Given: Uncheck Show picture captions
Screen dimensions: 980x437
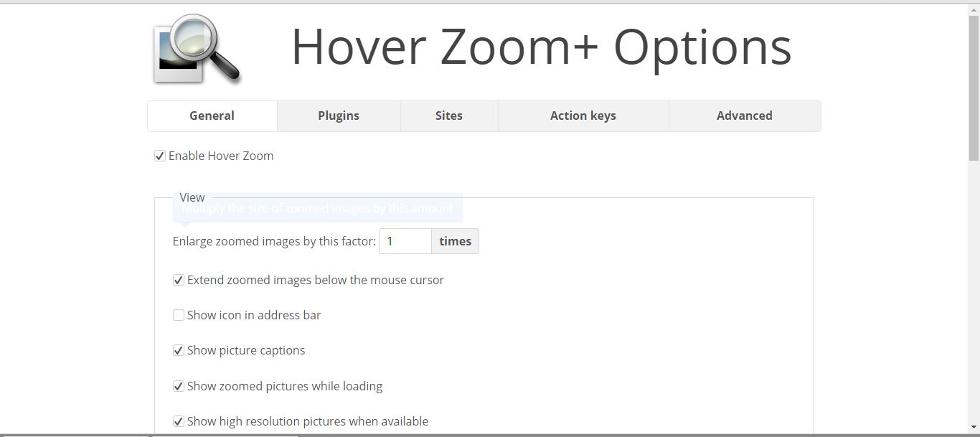Looking at the screenshot, I should point(178,350).
